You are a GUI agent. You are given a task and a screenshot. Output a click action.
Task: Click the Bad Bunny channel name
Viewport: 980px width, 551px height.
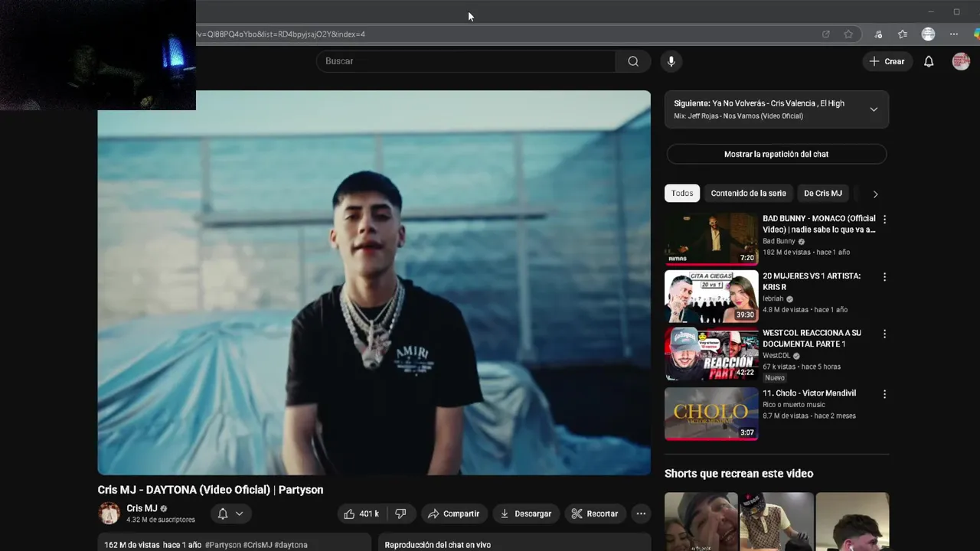779,241
